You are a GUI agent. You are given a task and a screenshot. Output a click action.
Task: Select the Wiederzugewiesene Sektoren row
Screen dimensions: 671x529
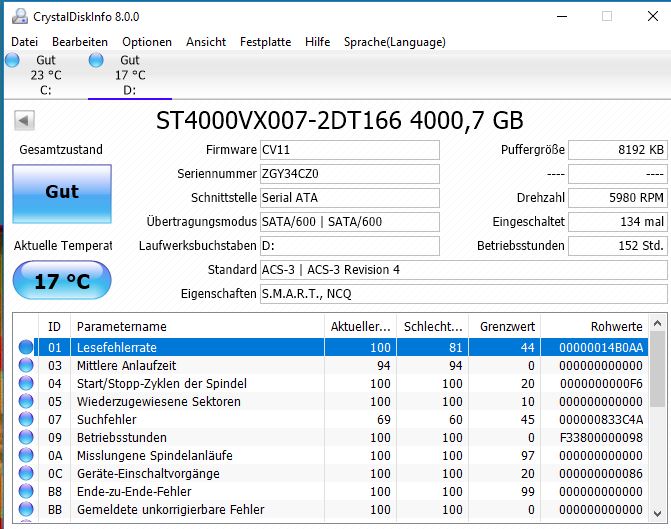(x=331, y=401)
